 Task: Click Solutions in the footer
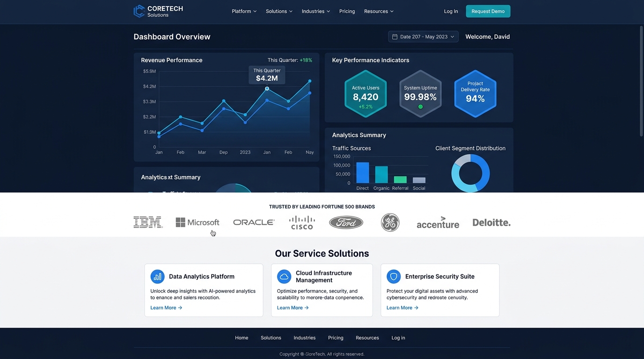271,337
